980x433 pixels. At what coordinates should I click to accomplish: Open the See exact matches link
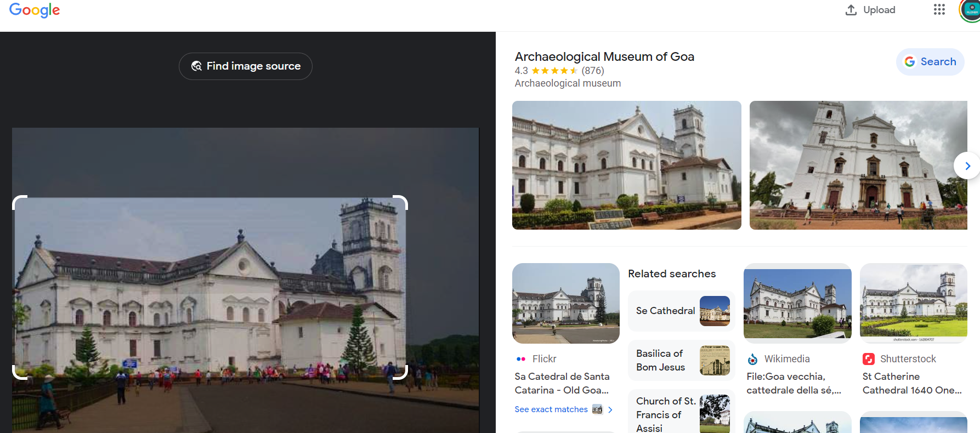point(551,409)
